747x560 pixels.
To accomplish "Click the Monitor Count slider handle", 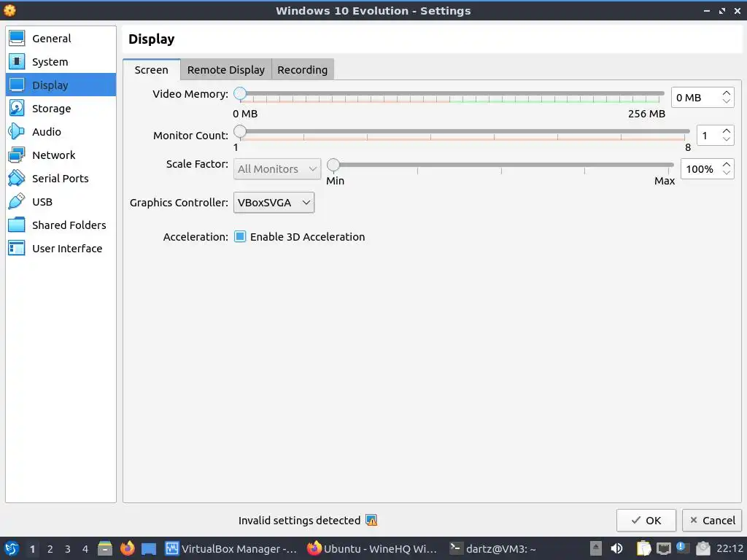I will click(x=240, y=131).
